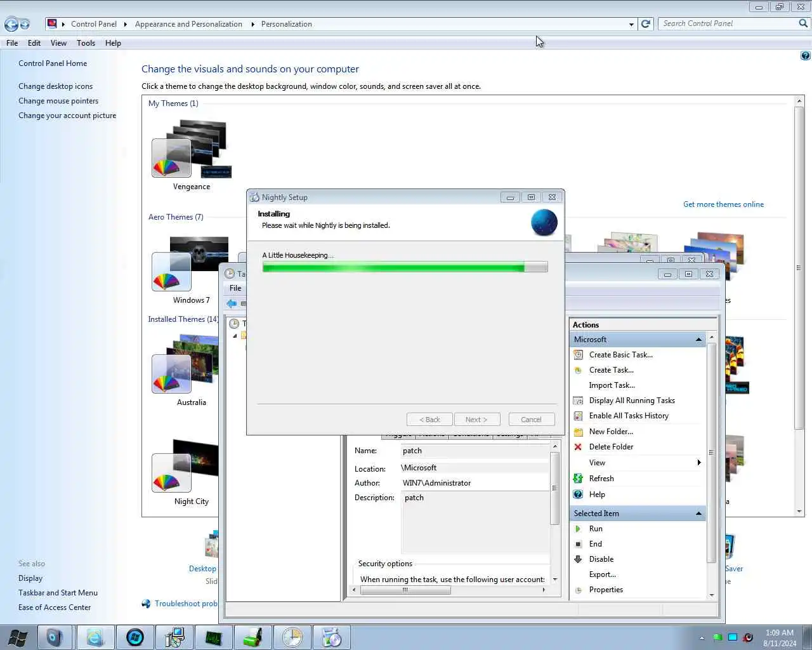Image resolution: width=812 pixels, height=650 pixels.
Task: Show hidden tray icons arrow
Action: tap(702, 638)
